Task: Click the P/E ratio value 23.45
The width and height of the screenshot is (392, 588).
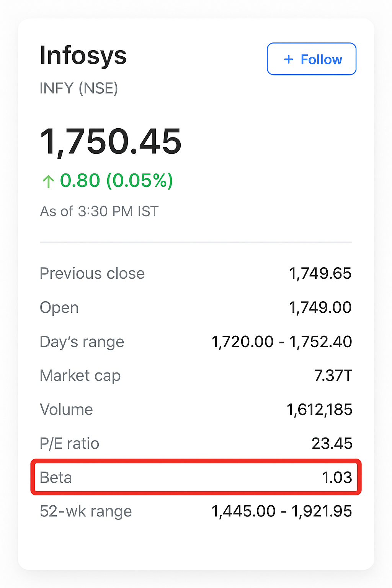Action: (332, 443)
